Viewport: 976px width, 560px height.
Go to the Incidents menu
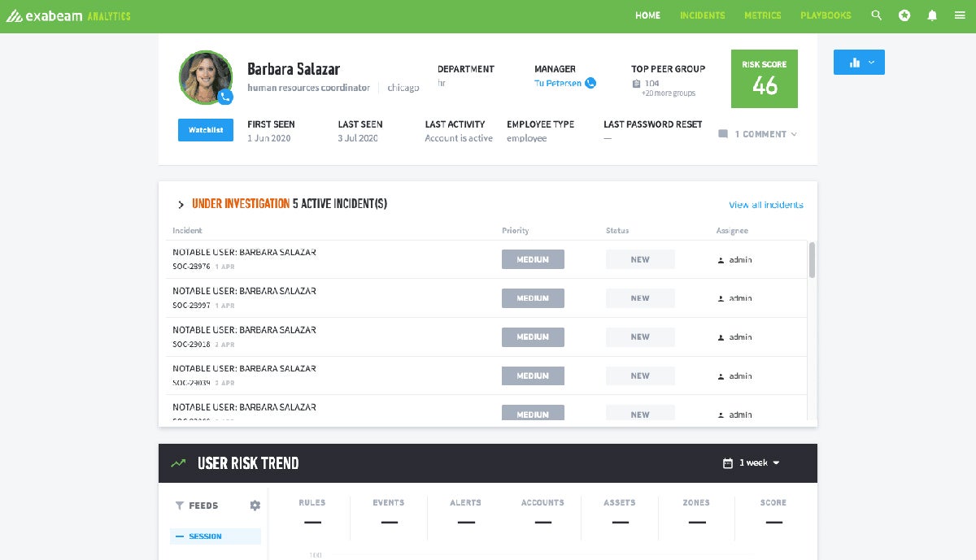coord(702,15)
